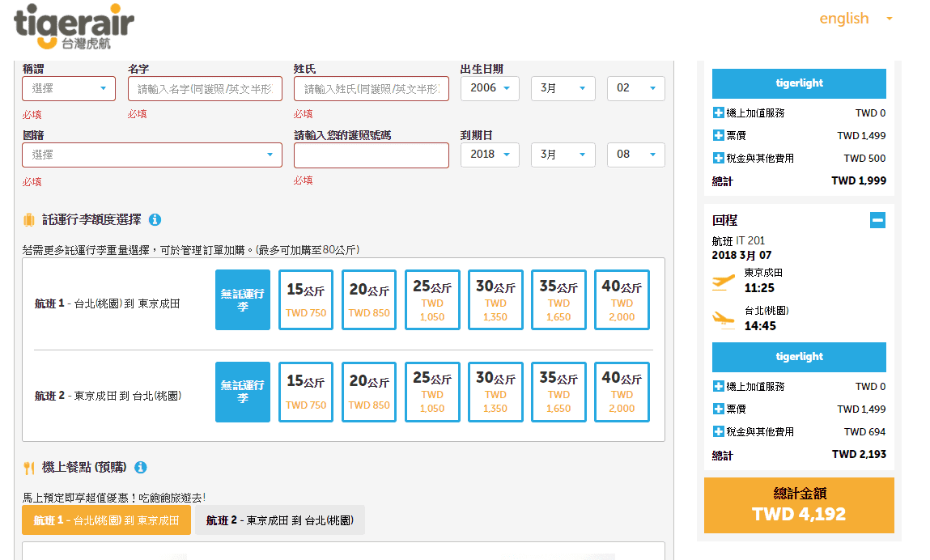
Task: Click the return total TWD 2,193
Action: click(x=859, y=455)
